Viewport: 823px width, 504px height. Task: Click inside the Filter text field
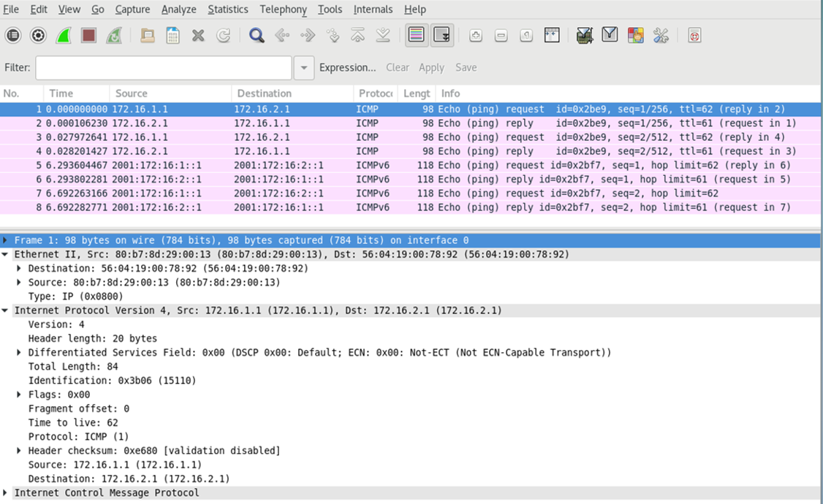pyautogui.click(x=163, y=68)
